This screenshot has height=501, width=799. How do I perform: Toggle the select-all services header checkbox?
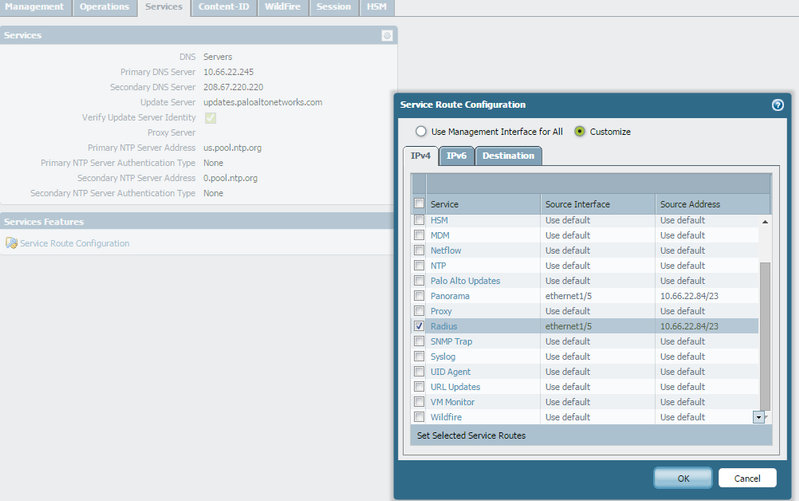click(419, 204)
